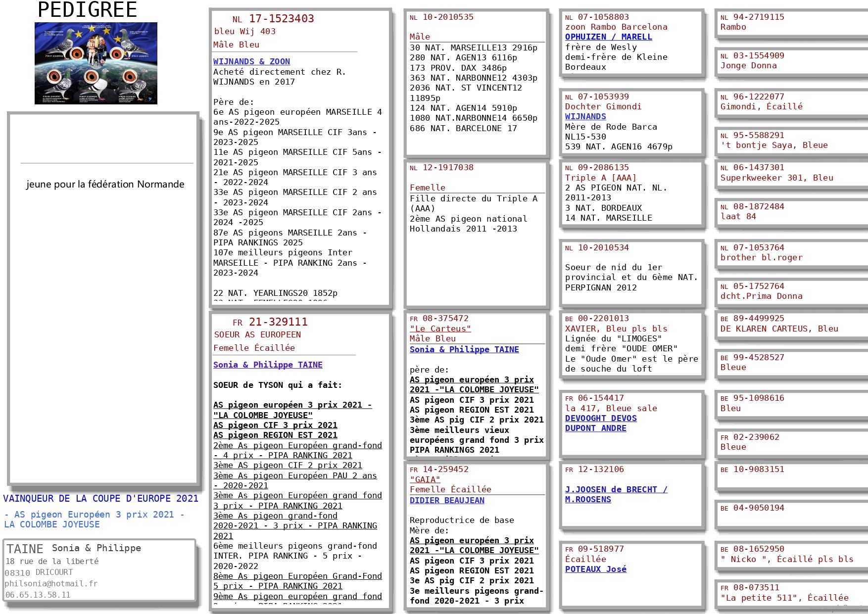Screen dimensions: 868x614
Task: Open the DIDIER BEAUJEAN breeder link
Action: 446,500
